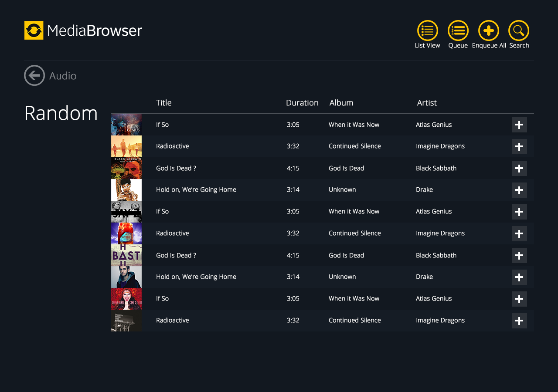Enqueue the track with dark billboard cover
Viewport: 558px width, 392px height.
(519, 321)
